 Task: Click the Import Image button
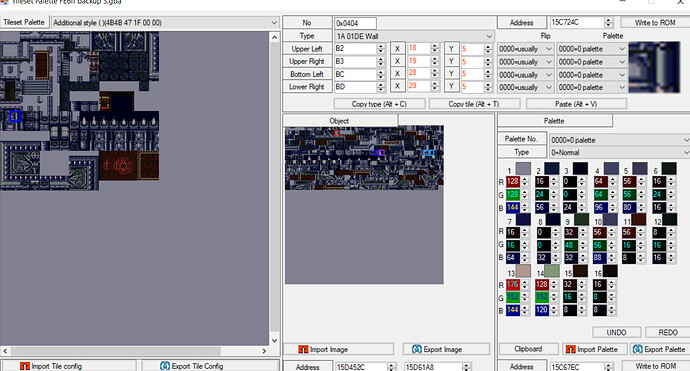coord(338,349)
